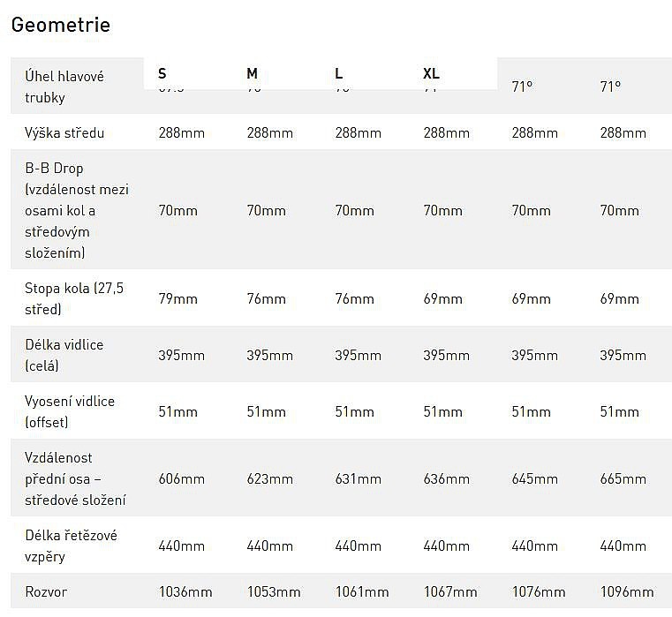The width and height of the screenshot is (672, 617).
Task: Click the Rozvor row label
Action: (x=46, y=591)
